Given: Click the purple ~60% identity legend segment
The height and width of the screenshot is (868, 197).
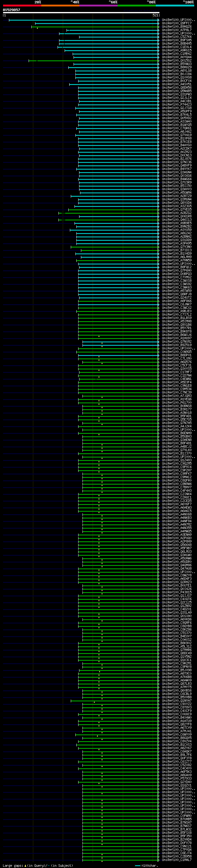Looking at the screenshot, I should 99,6.
